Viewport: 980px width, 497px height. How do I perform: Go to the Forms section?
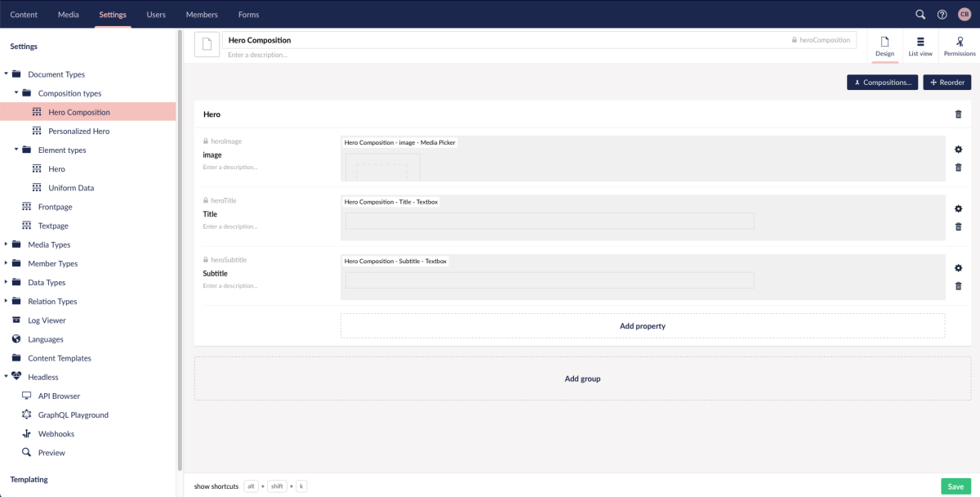coord(249,15)
